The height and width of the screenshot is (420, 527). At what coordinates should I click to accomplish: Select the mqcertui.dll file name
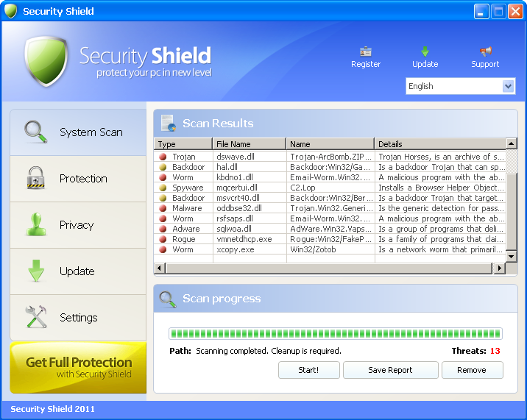pyautogui.click(x=237, y=188)
